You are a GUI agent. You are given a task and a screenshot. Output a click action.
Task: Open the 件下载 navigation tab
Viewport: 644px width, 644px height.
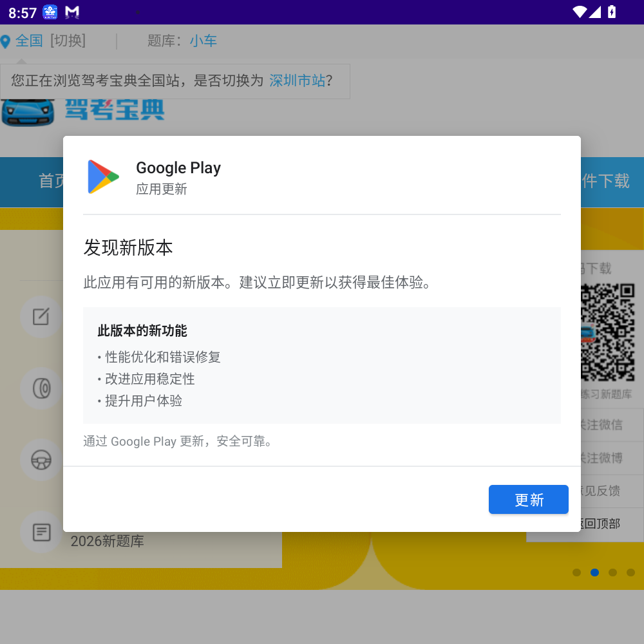click(x=605, y=181)
